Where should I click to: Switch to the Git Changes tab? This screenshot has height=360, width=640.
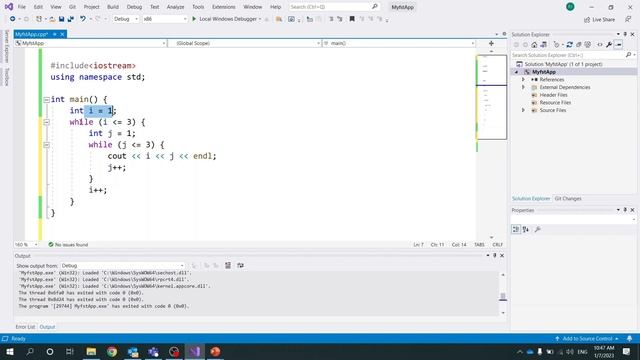[x=568, y=199]
